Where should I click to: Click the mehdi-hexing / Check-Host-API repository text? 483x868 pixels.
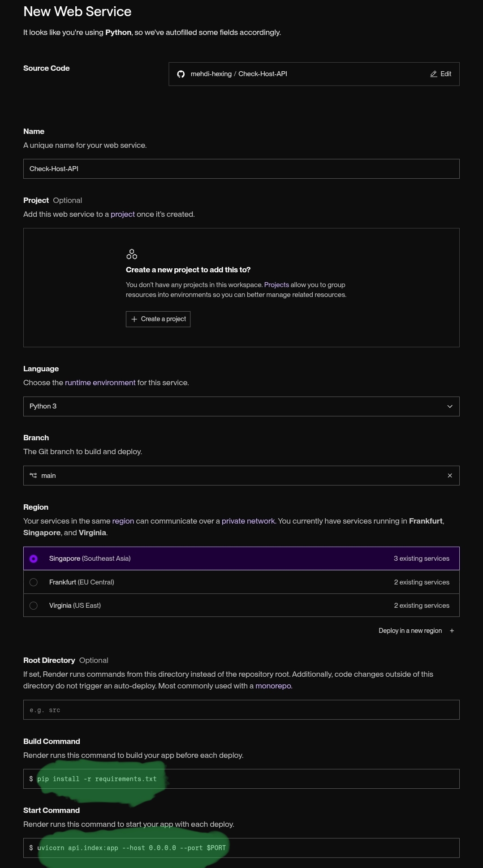click(x=239, y=74)
